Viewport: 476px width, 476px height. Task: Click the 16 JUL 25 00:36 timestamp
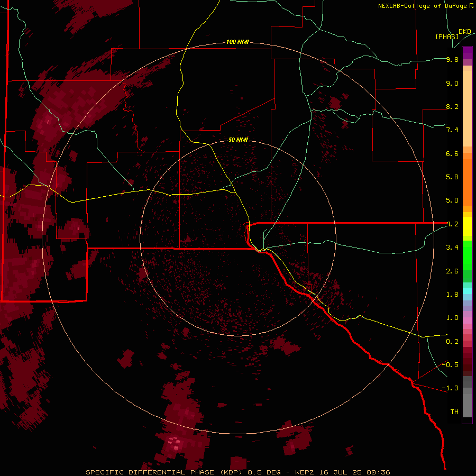pos(354,472)
